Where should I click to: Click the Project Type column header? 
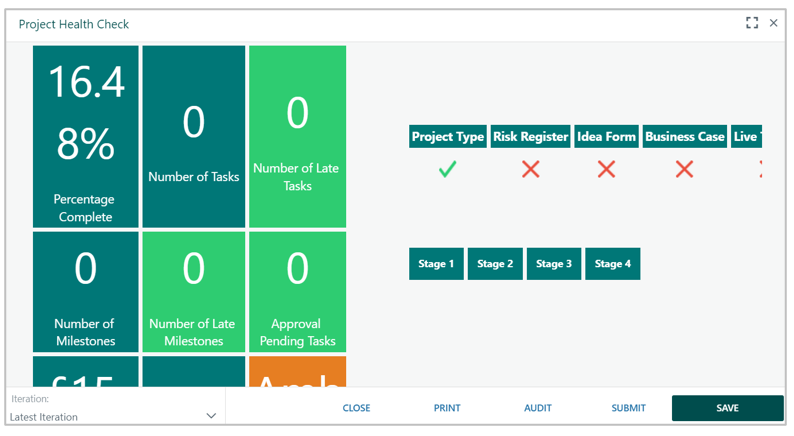click(448, 137)
